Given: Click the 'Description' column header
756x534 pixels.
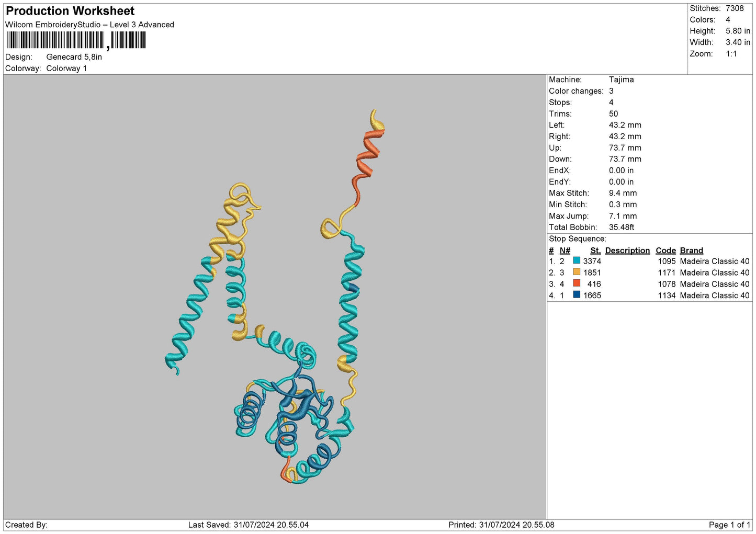Looking at the screenshot, I should coord(627,251).
